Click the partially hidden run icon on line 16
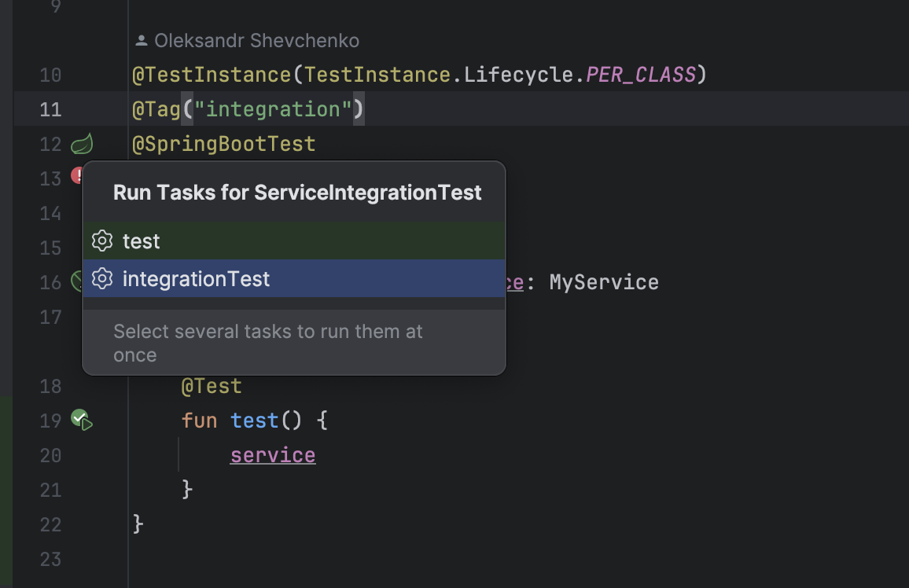 pyautogui.click(x=75, y=281)
